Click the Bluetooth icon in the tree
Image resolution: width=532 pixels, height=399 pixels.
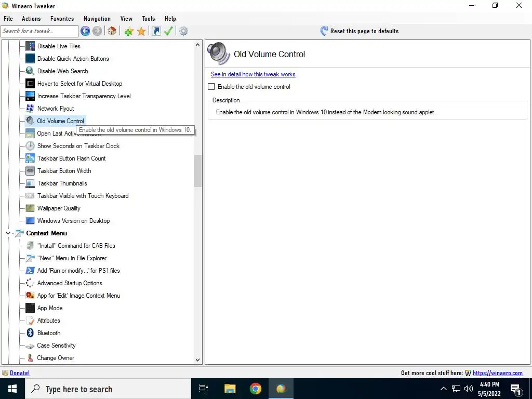click(30, 333)
